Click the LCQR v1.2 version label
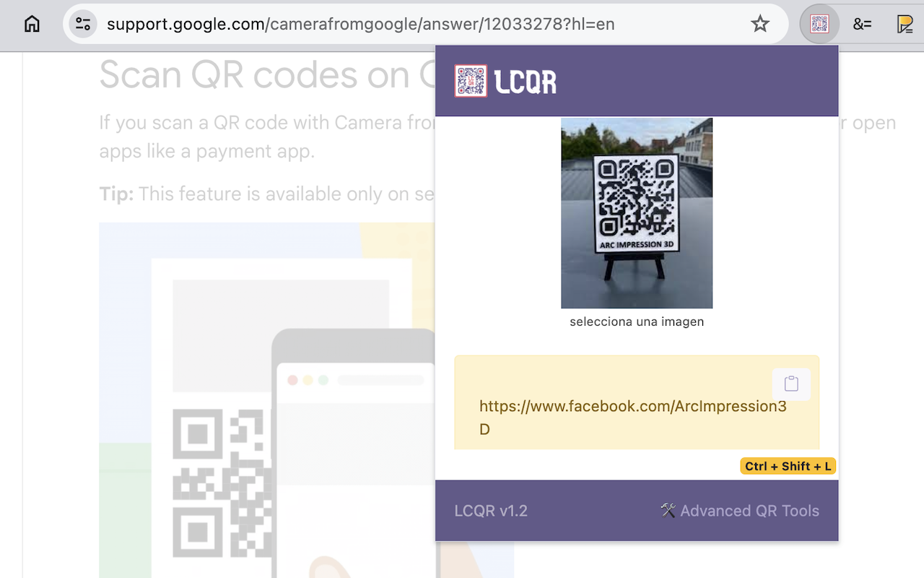Screen dimensions: 924x578 491,511
